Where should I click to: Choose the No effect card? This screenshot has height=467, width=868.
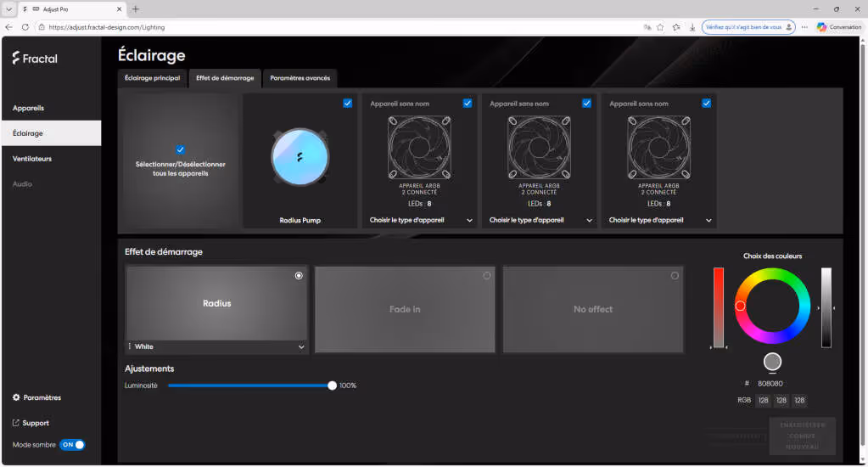[593, 309]
